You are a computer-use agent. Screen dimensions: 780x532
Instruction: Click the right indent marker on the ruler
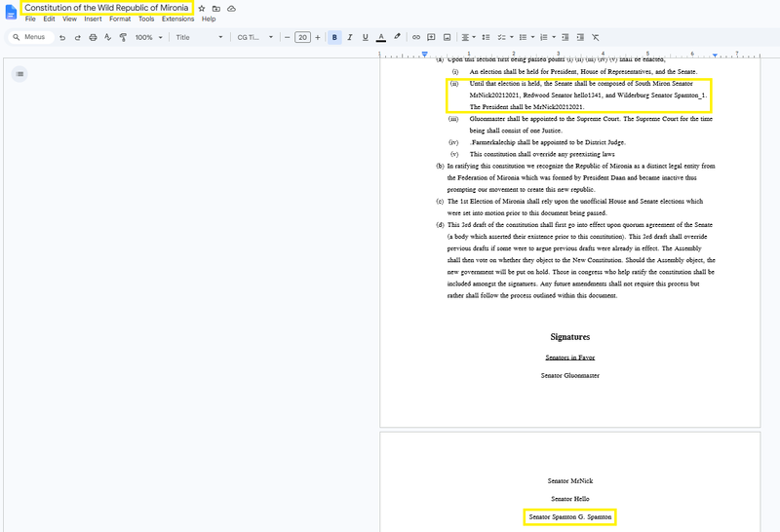715,56
